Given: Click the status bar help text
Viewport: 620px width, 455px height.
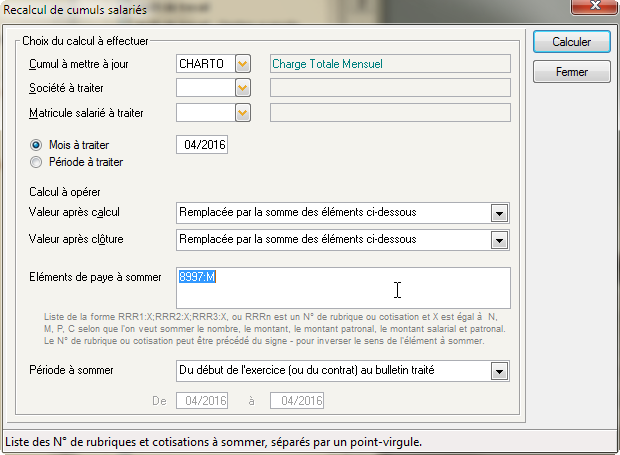Looking at the screenshot, I should [214, 442].
